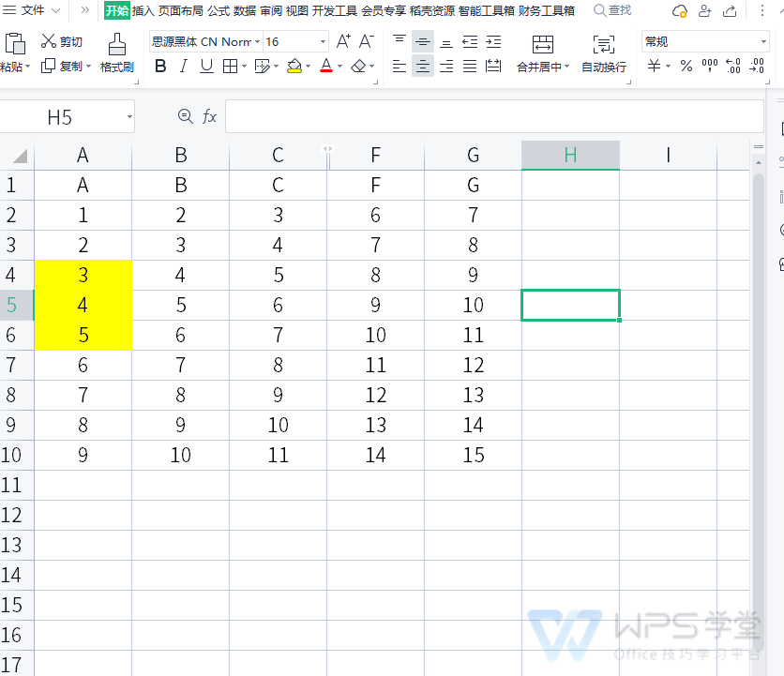Screen dimensions: 784x676
Task: Click the eraser clear formatting icon
Action: pos(358,66)
